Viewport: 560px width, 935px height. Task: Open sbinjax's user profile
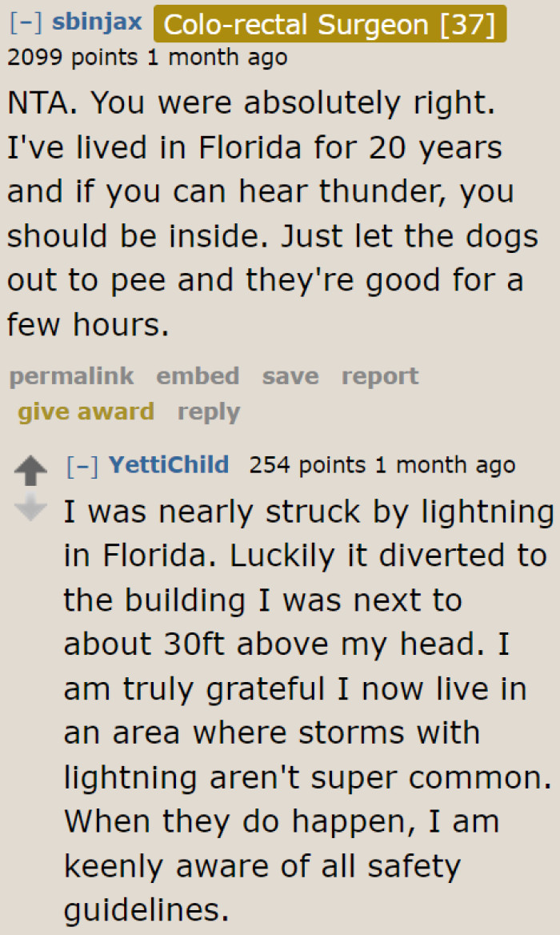coord(97,22)
